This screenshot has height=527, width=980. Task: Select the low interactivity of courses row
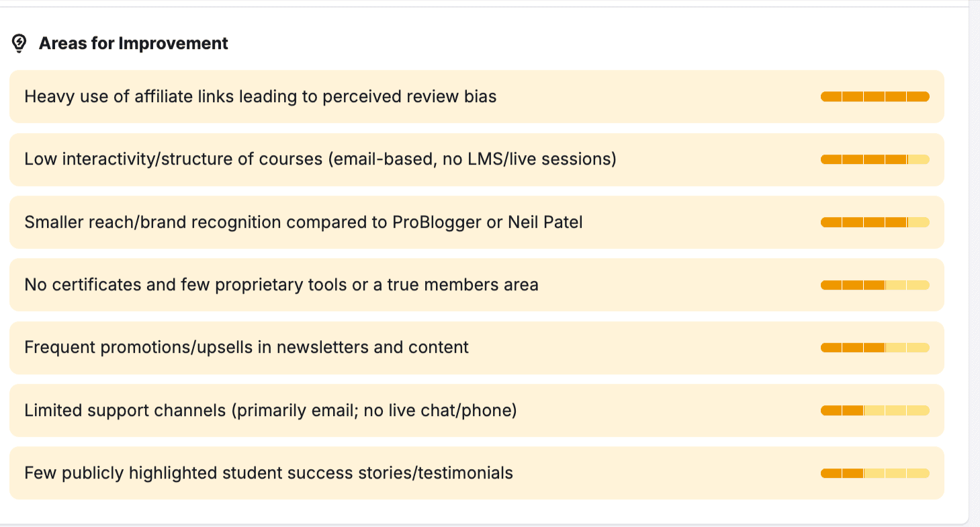(477, 159)
